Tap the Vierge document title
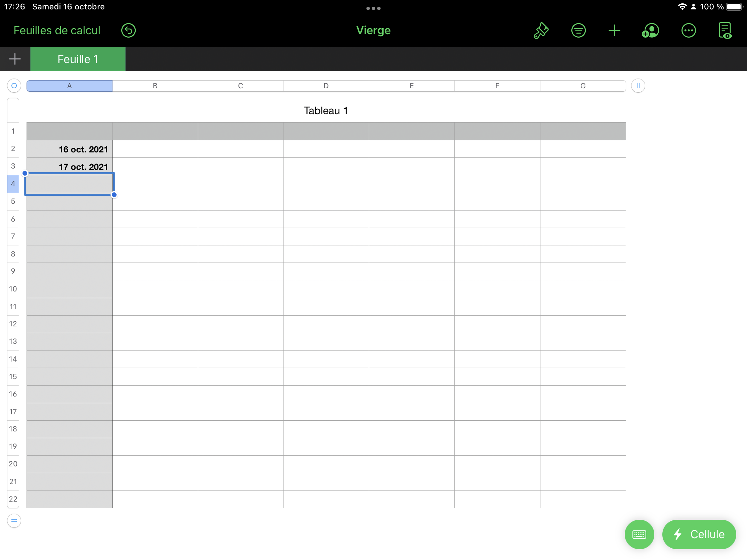747x560 pixels. click(x=373, y=30)
